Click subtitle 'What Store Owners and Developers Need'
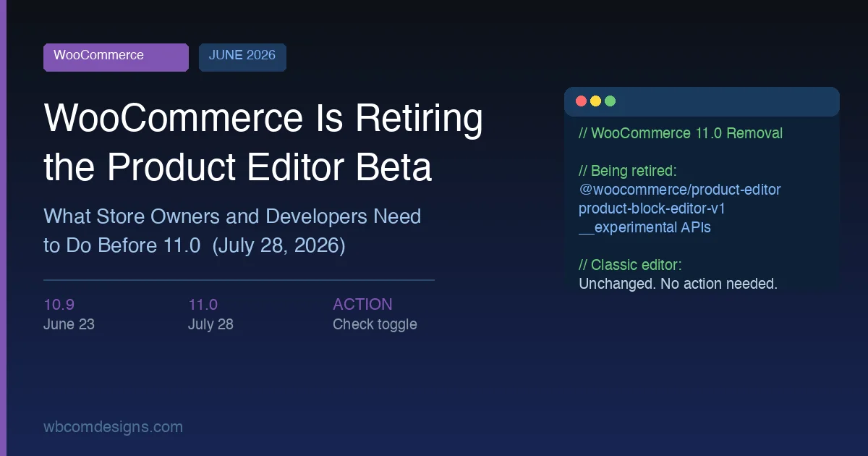The width and height of the screenshot is (868, 456). pos(232,216)
